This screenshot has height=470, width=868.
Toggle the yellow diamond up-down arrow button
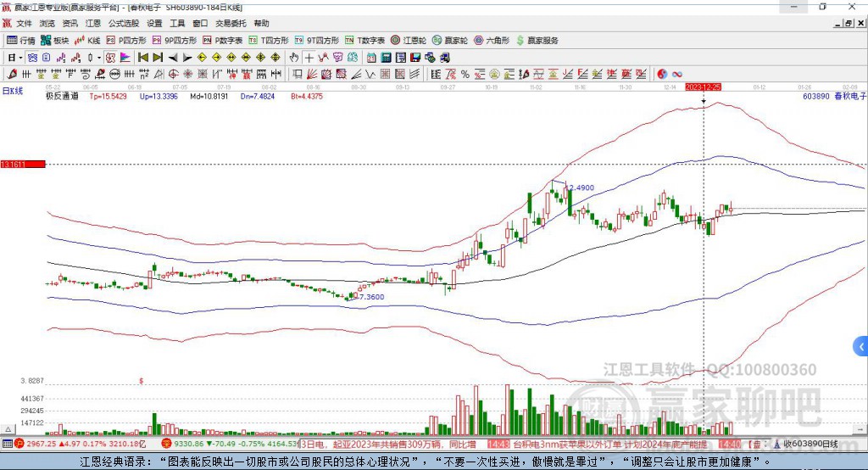click(x=275, y=58)
